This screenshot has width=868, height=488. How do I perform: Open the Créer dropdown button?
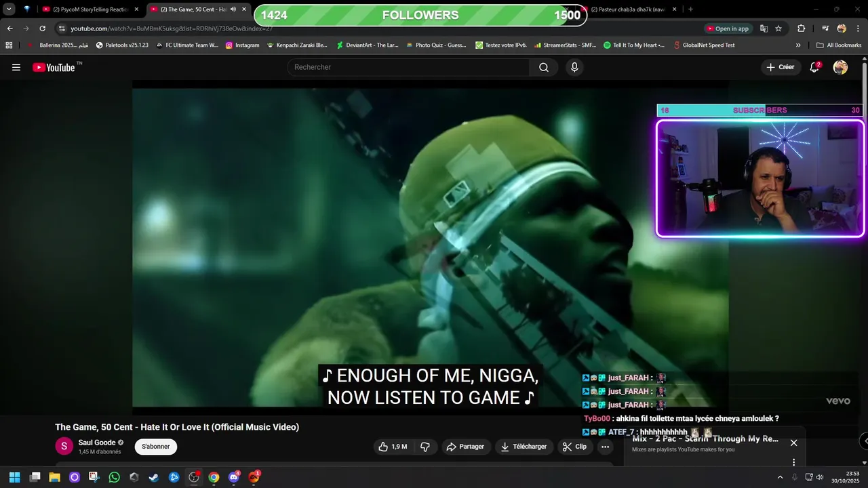coord(780,67)
